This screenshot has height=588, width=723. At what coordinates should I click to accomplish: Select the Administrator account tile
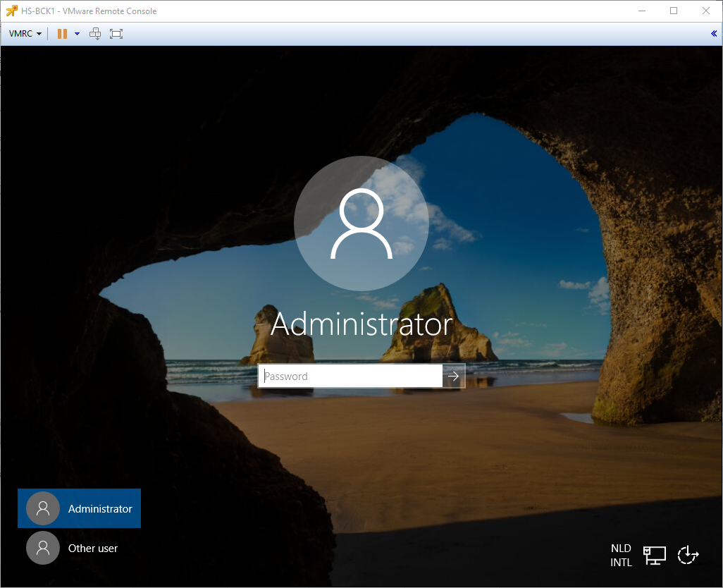coord(79,508)
